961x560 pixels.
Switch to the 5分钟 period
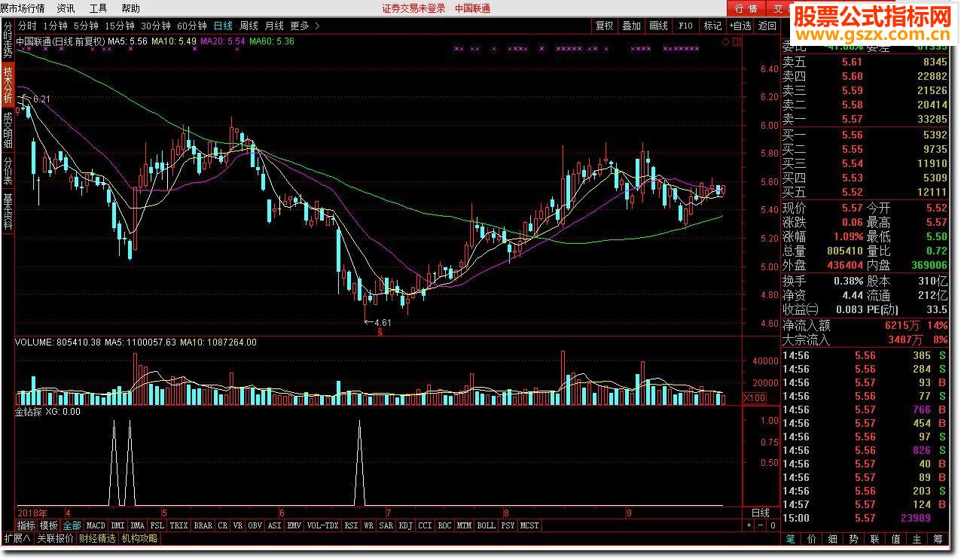point(86,26)
